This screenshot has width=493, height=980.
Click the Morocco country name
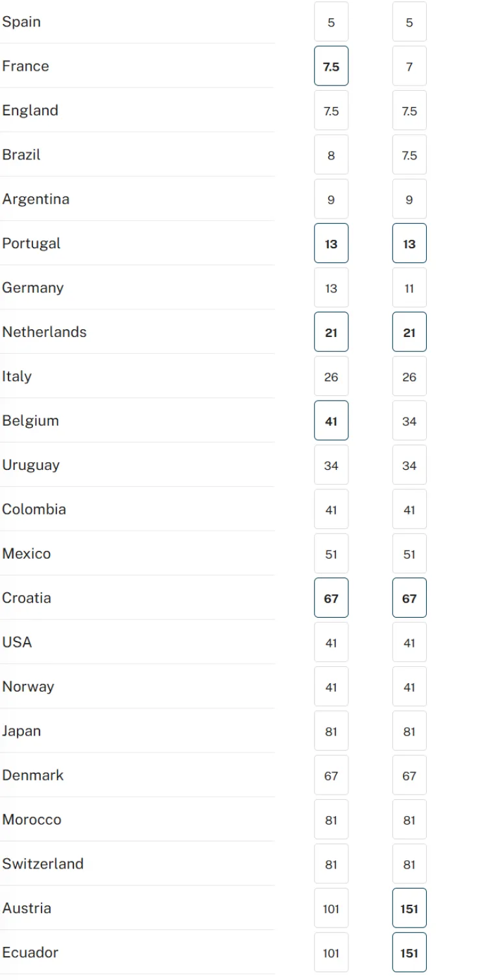pyautogui.click(x=31, y=819)
